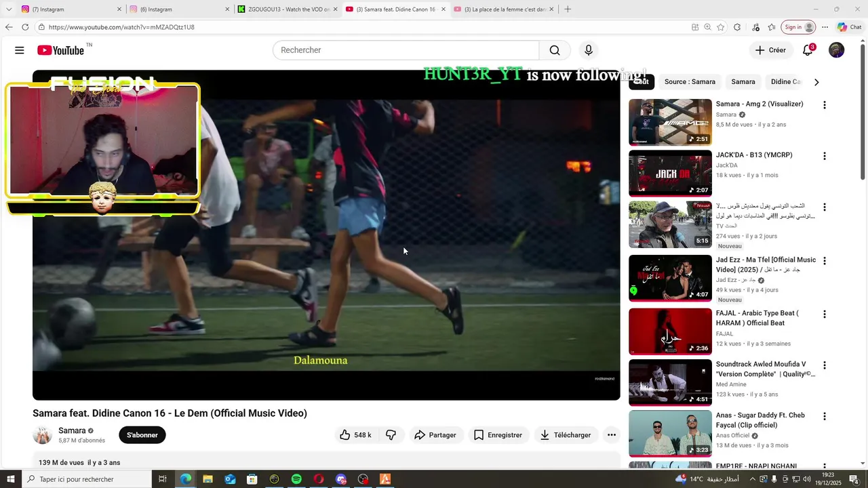Open options for Jad Ezz - Ma Tfel video
Image resolution: width=868 pixels, height=488 pixels.
pyautogui.click(x=825, y=261)
